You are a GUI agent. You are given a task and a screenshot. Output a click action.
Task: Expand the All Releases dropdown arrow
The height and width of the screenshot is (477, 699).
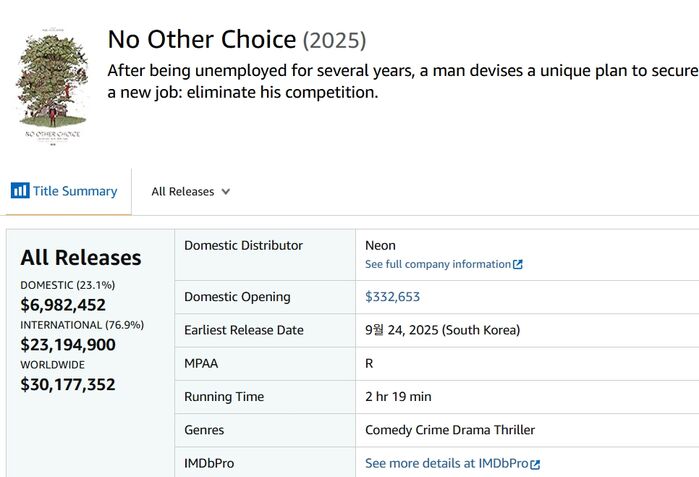tap(226, 192)
